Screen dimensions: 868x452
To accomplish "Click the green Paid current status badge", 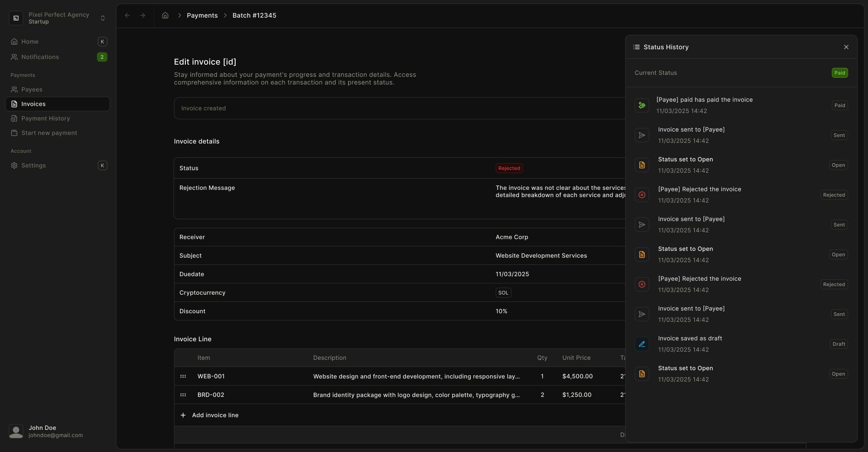I will click(840, 73).
